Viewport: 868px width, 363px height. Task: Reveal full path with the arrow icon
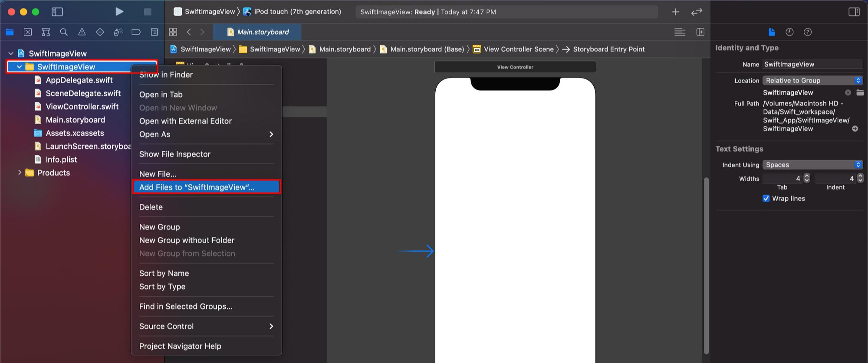[x=855, y=129]
